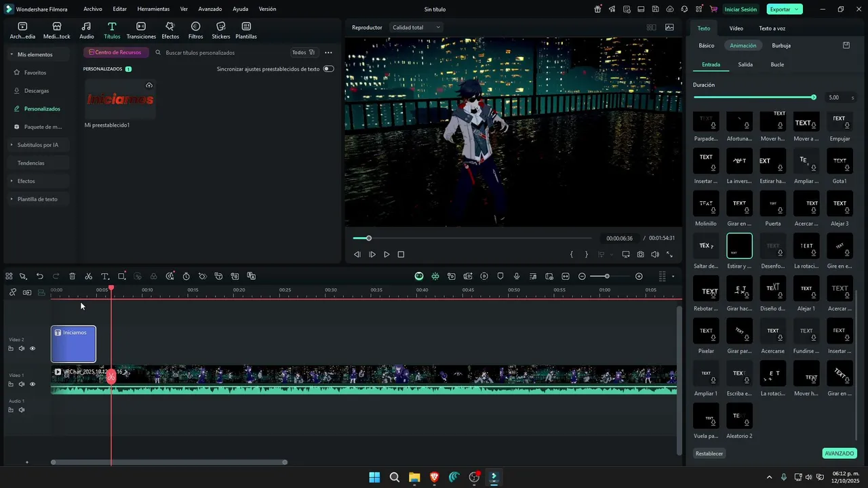Open the Todos filter dropdown
Screen dimensions: 868x488
point(303,52)
